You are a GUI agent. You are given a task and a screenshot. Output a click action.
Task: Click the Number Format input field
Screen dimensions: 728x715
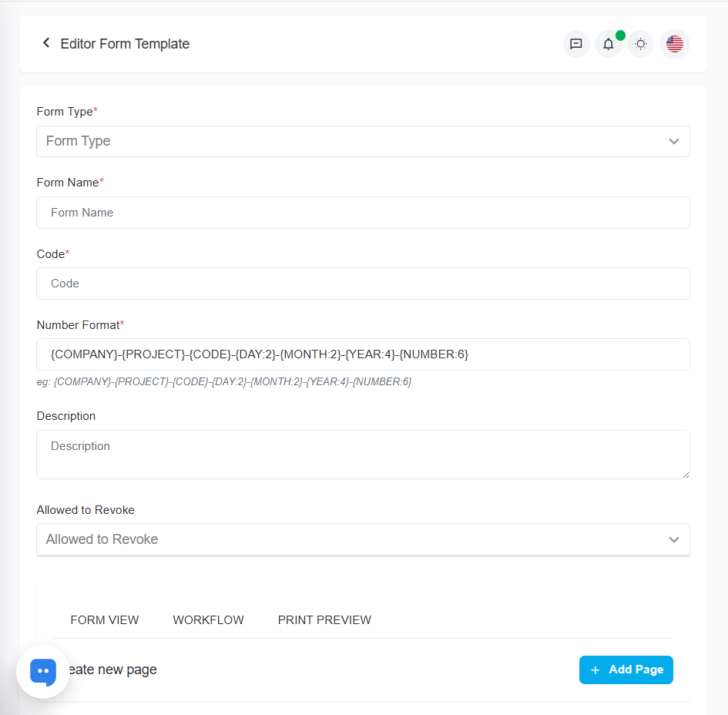pos(363,354)
